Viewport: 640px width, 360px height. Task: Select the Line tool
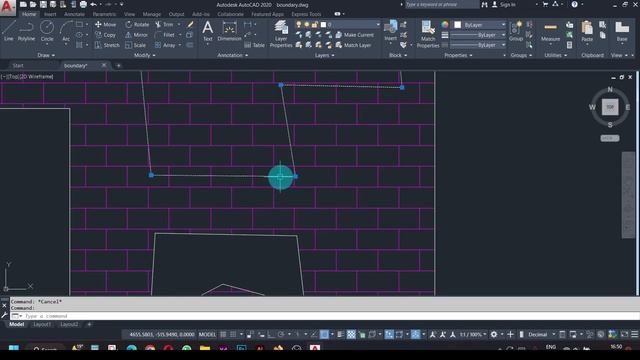point(9,31)
